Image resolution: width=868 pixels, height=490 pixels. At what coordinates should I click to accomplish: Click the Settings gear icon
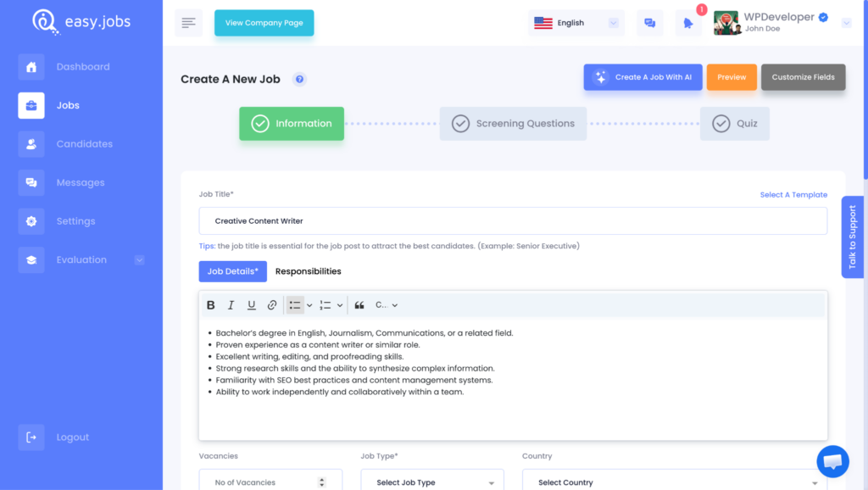[31, 221]
